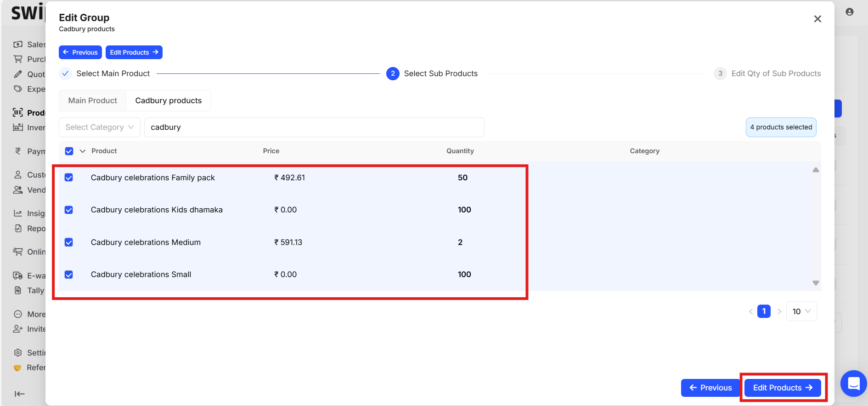Click Cadbury celebrations Small product name
This screenshot has height=406, width=868.
coord(141,274)
